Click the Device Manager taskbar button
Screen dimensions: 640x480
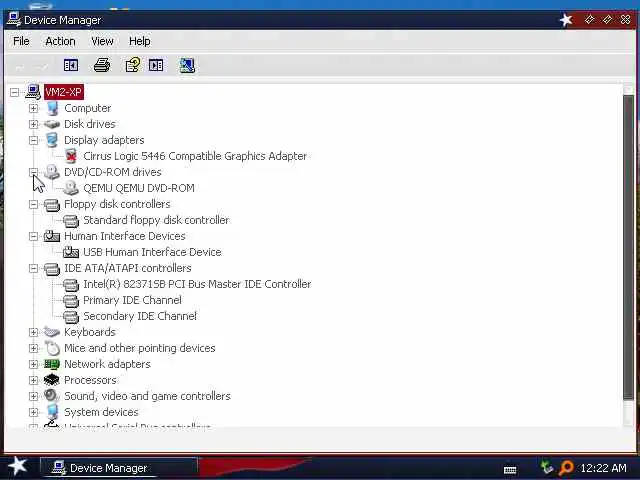point(119,468)
